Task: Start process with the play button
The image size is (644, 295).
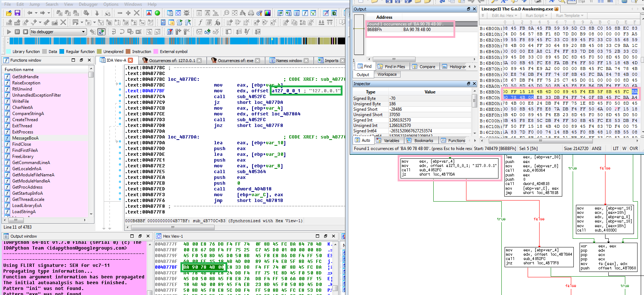Action: click(x=9, y=32)
